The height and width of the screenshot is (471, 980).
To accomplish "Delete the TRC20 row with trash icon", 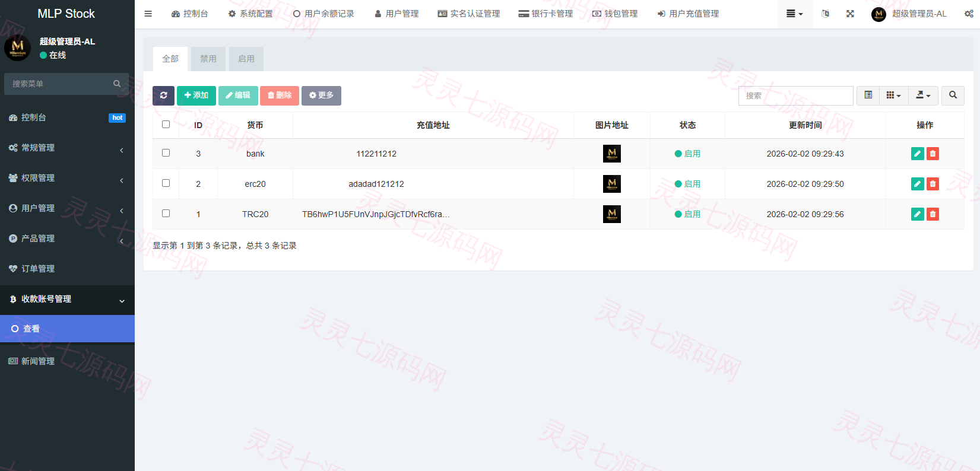I will pos(933,214).
